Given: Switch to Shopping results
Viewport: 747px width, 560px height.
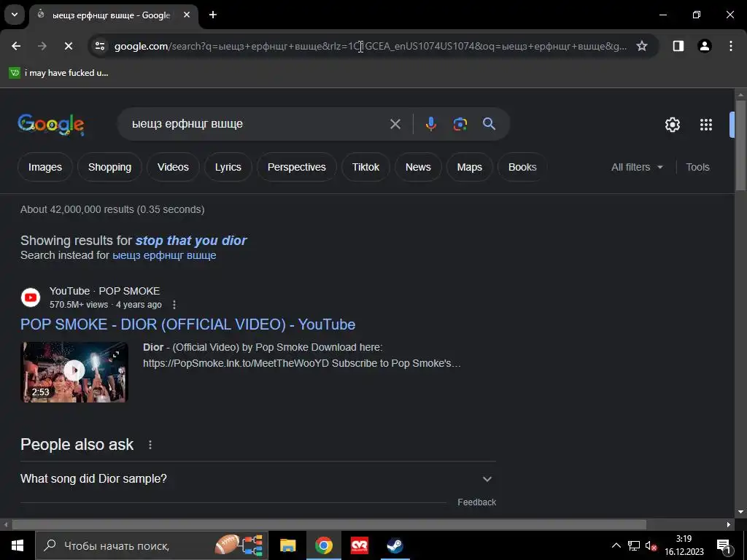Looking at the screenshot, I should (x=109, y=167).
